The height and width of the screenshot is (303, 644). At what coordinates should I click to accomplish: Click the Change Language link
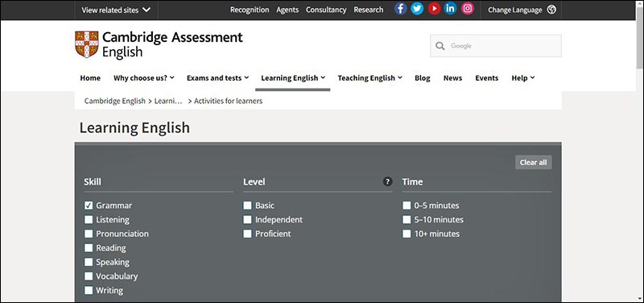(515, 10)
